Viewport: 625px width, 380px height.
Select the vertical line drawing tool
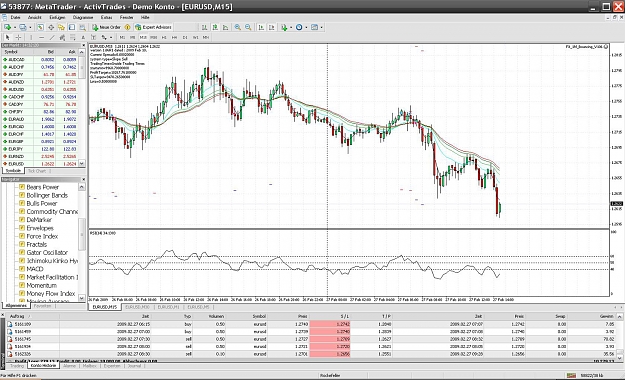pyautogui.click(x=31, y=37)
